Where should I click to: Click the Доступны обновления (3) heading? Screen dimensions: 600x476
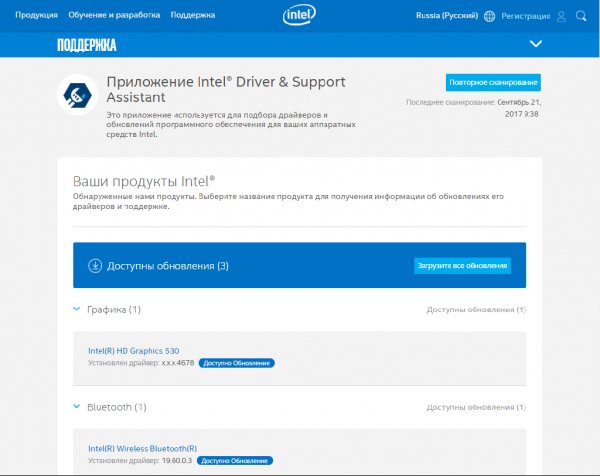(x=168, y=266)
